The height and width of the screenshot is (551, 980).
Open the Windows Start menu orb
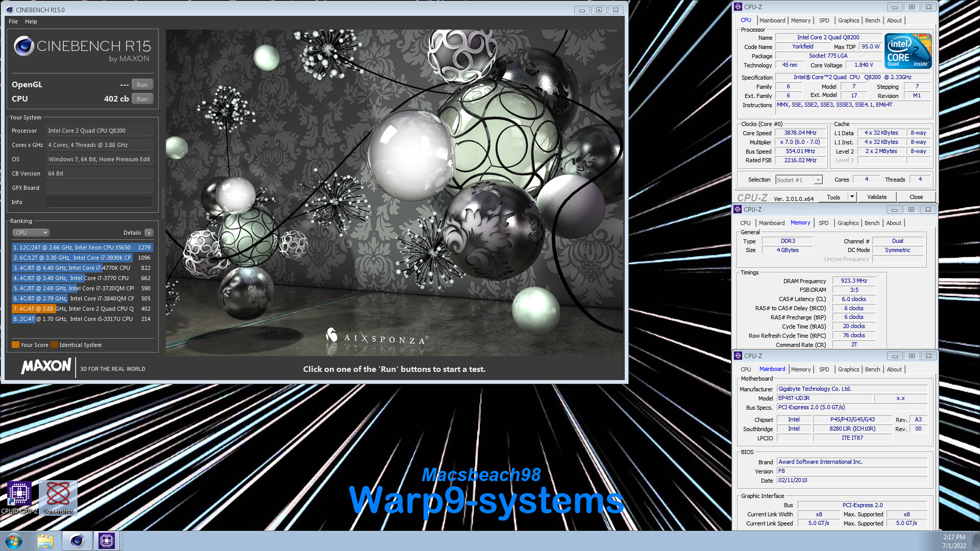14,541
